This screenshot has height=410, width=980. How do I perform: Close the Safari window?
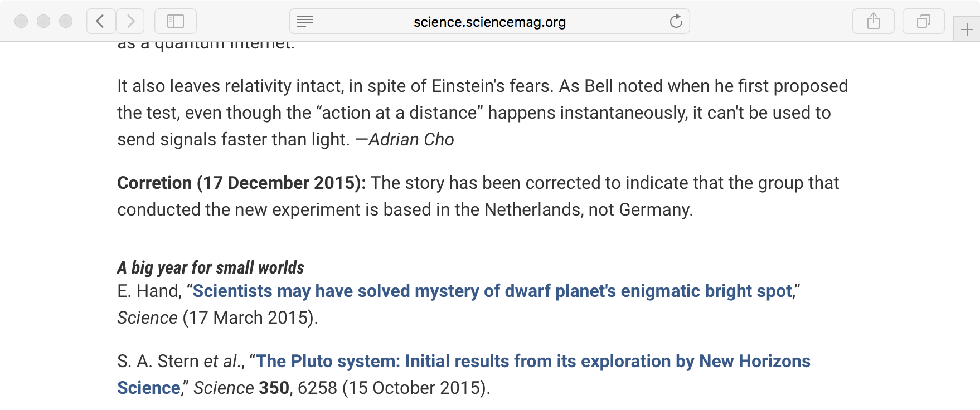point(21,21)
